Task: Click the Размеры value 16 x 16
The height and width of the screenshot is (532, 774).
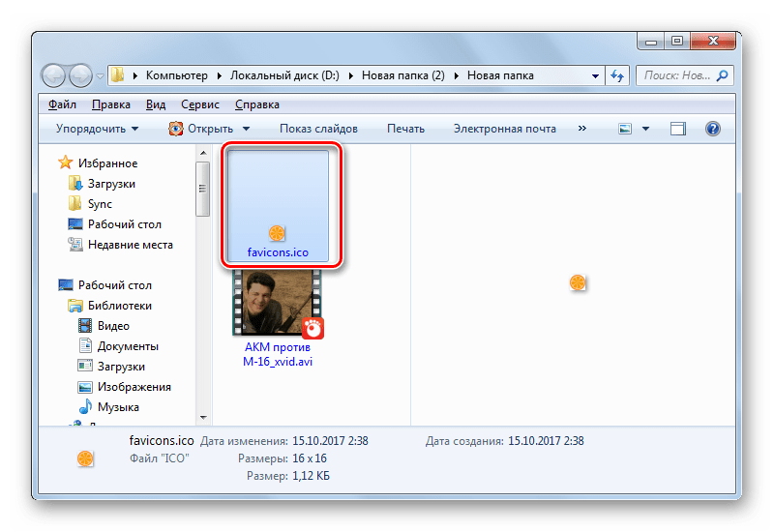Action: (x=310, y=458)
